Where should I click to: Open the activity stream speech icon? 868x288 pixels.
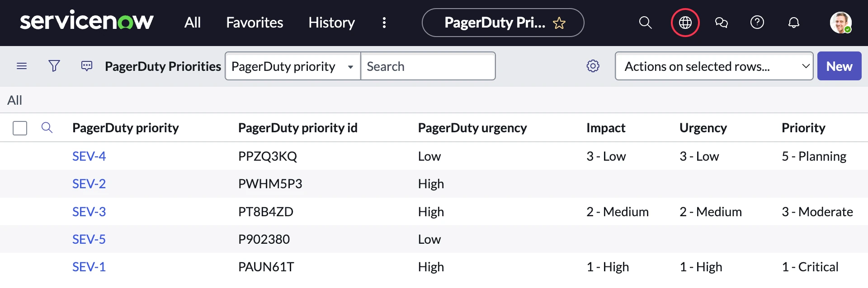pos(87,66)
